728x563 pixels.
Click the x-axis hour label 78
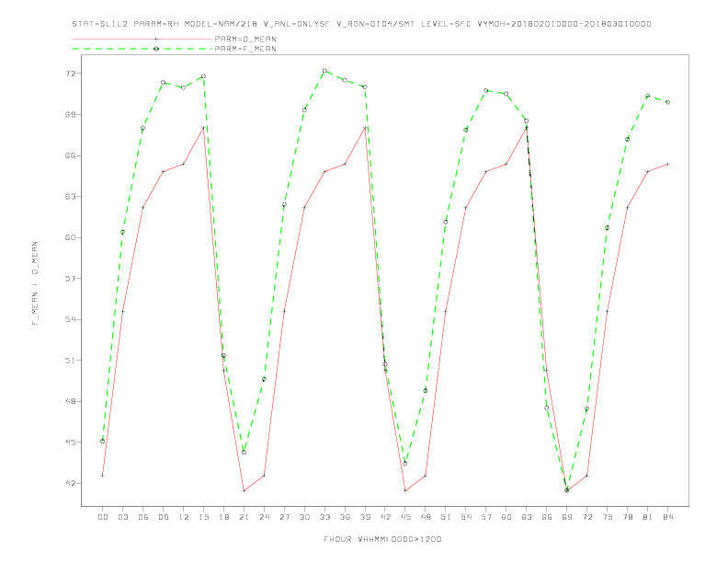coord(627,517)
